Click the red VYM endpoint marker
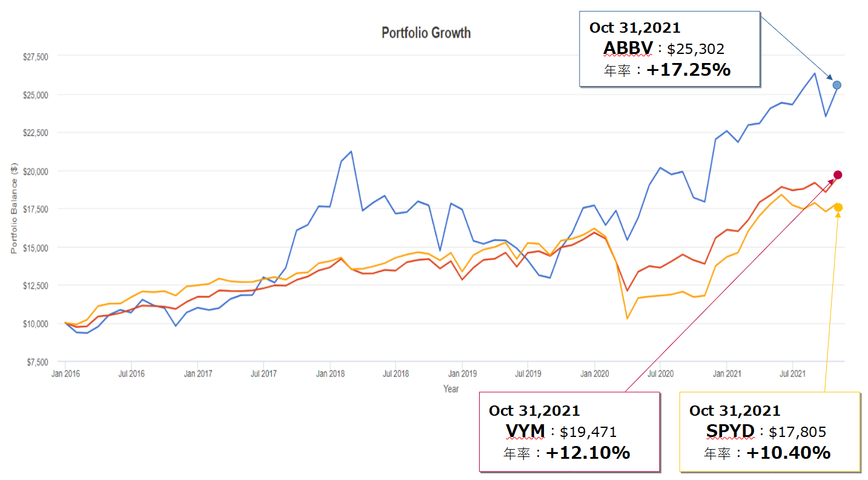 point(838,175)
